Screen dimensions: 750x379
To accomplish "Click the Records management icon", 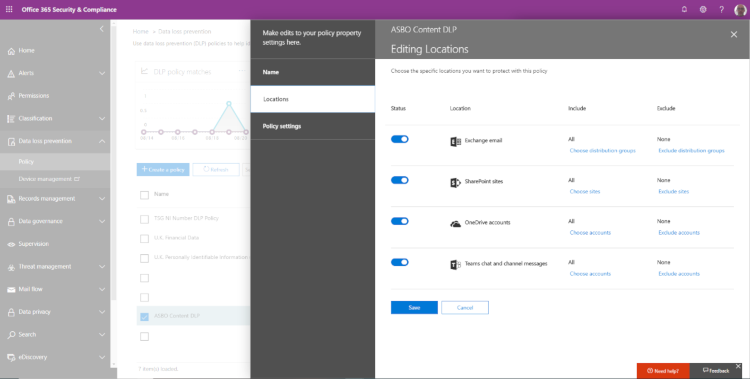I will tap(11, 199).
